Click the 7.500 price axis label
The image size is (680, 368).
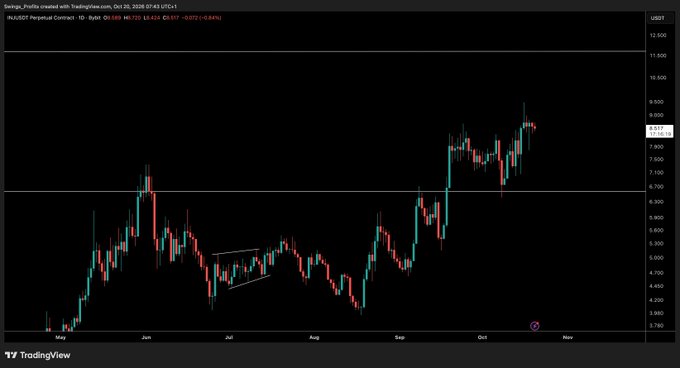(656, 159)
